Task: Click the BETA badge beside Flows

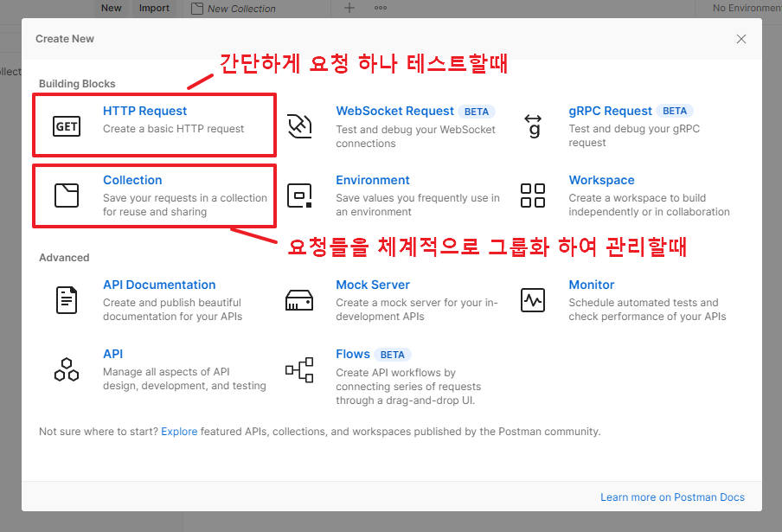Action: (x=392, y=355)
